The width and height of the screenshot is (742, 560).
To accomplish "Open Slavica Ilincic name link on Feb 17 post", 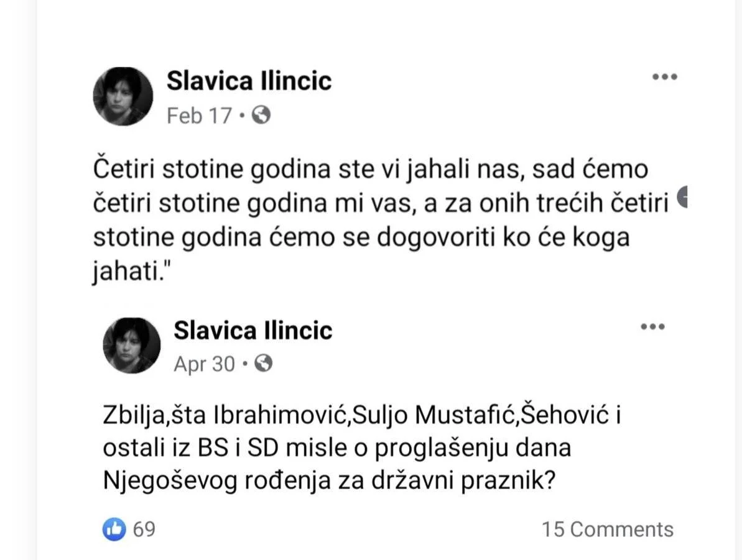I will [x=249, y=81].
